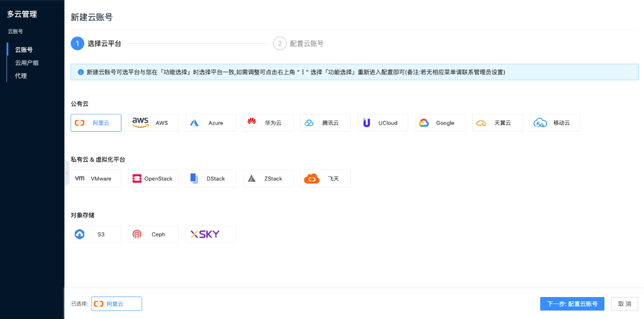Click the 多云管理 sidebar heading
The height and width of the screenshot is (319, 644).
point(22,14)
